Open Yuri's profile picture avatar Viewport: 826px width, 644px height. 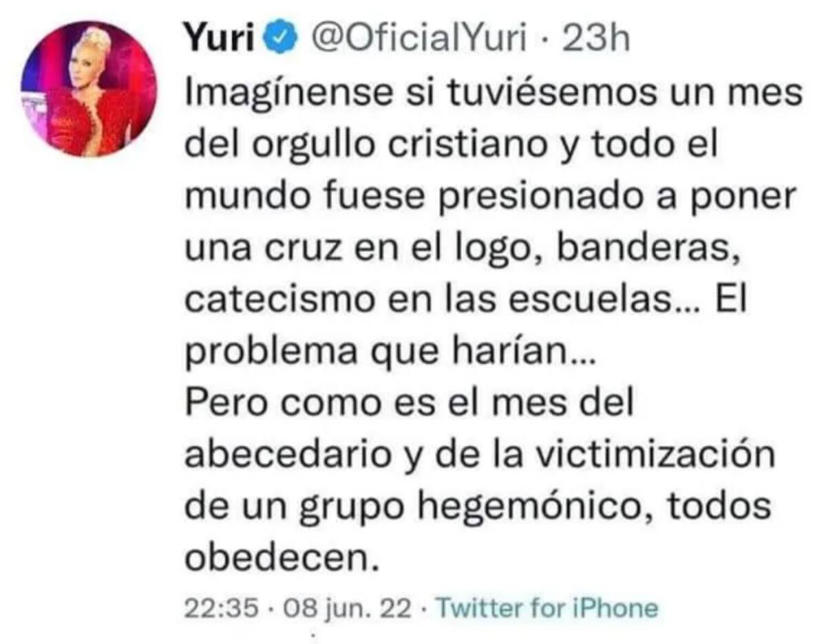(89, 89)
